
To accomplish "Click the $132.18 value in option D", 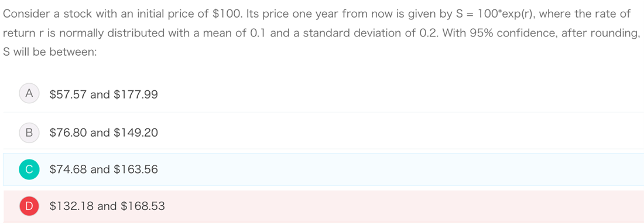I will (72, 206).
